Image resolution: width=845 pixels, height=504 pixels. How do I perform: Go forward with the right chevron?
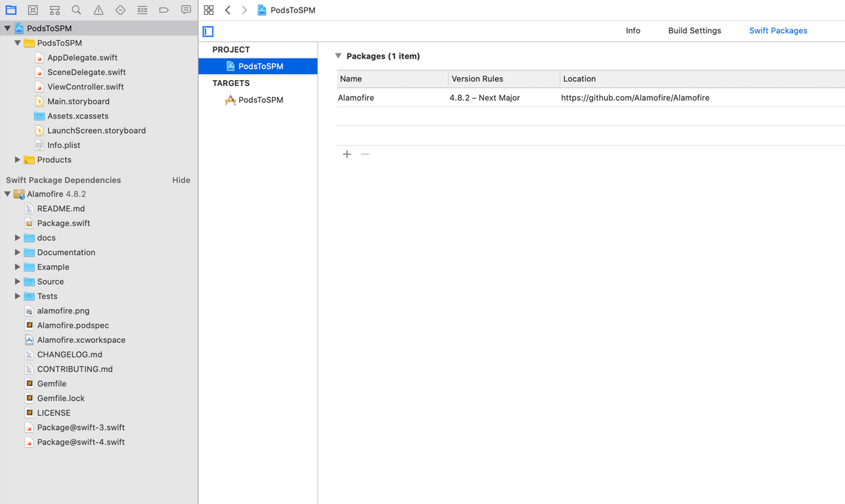pos(244,10)
